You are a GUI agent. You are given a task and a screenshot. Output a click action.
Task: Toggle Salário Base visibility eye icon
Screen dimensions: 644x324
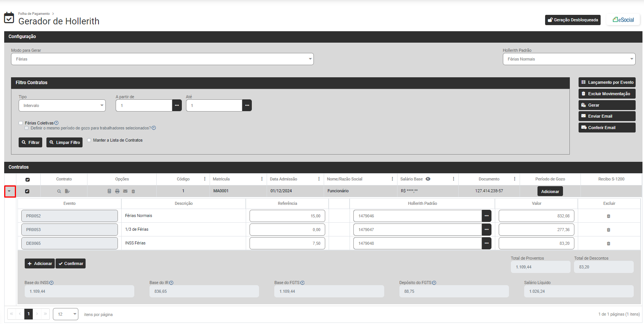tap(428, 179)
